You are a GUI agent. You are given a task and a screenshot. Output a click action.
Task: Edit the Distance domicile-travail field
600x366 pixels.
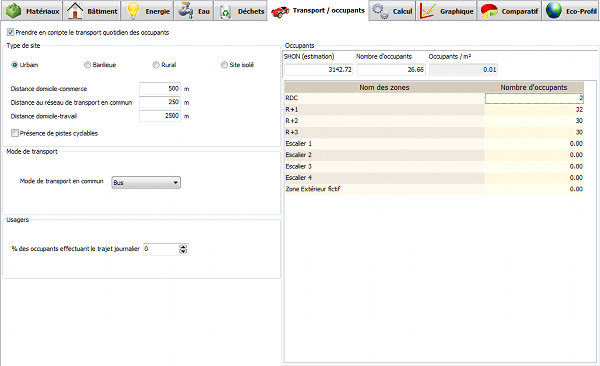pyautogui.click(x=160, y=116)
